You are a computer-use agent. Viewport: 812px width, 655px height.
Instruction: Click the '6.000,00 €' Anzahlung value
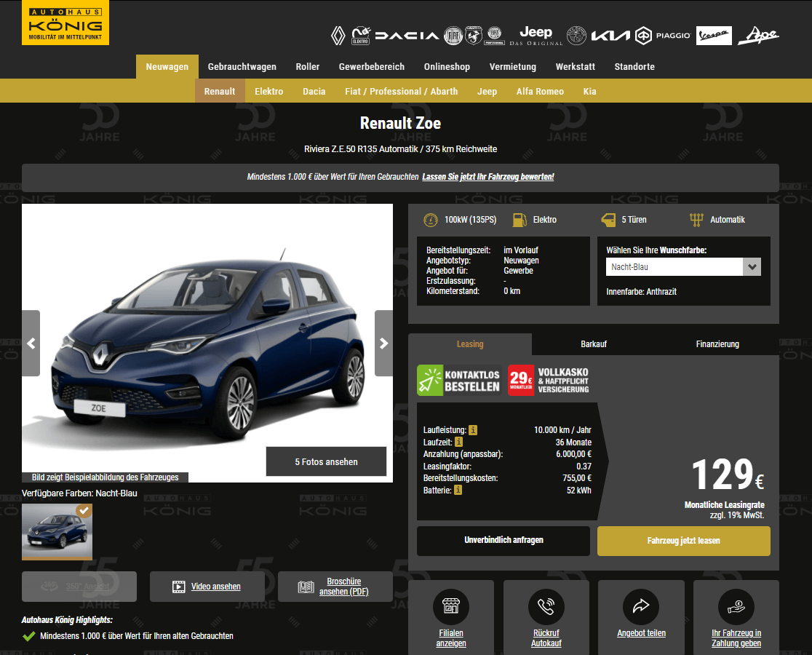tap(573, 454)
